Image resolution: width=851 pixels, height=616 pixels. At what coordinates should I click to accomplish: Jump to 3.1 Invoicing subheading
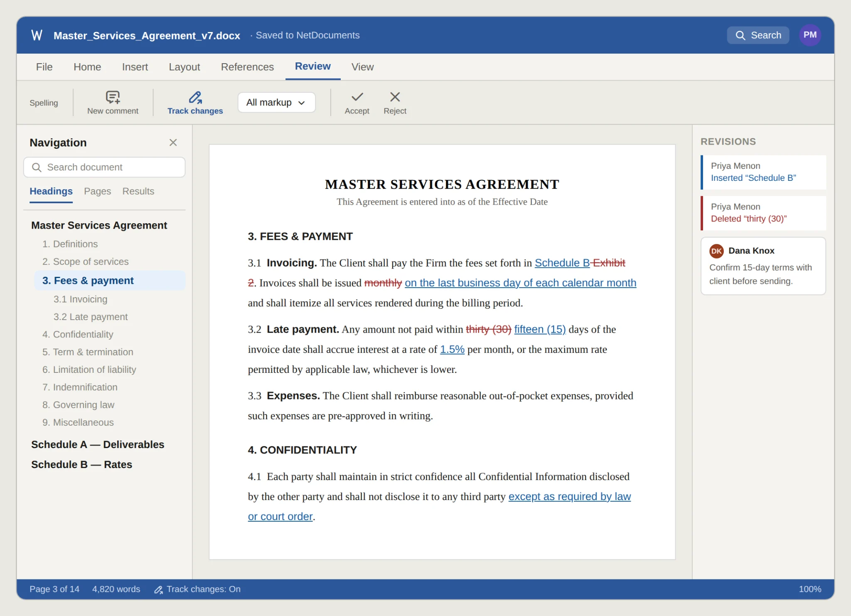(80, 299)
